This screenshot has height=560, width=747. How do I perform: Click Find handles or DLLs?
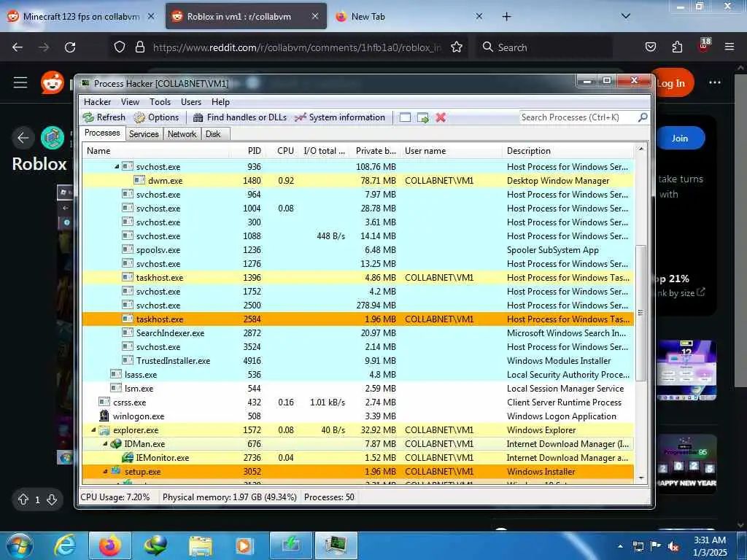[239, 117]
